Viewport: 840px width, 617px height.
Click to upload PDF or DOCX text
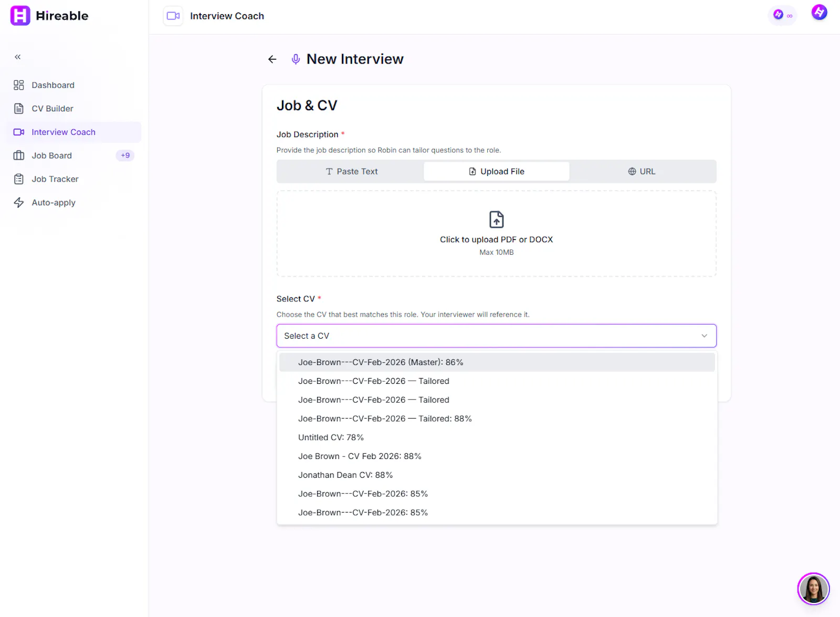pos(497,239)
